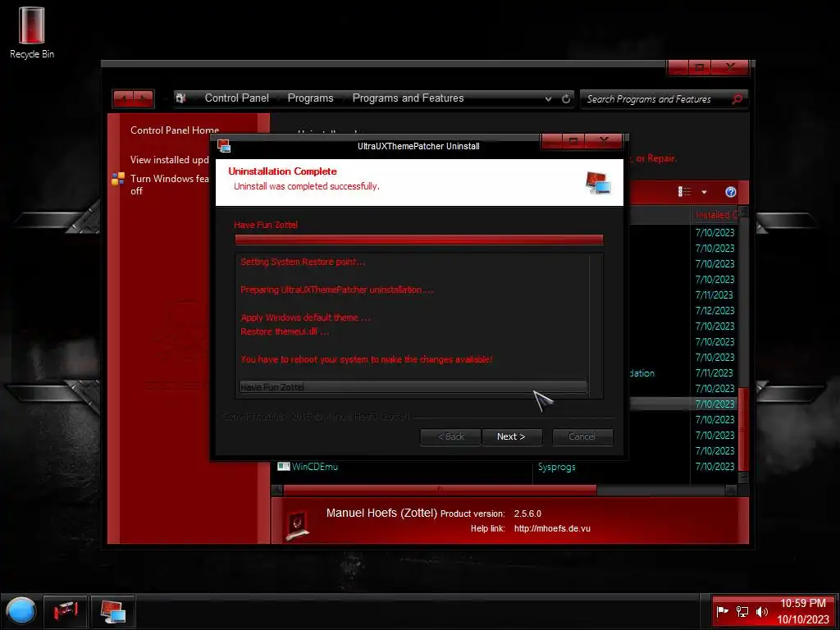Click Next in the uninstall dialog
Screen dimensions: 840x630
(x=512, y=436)
